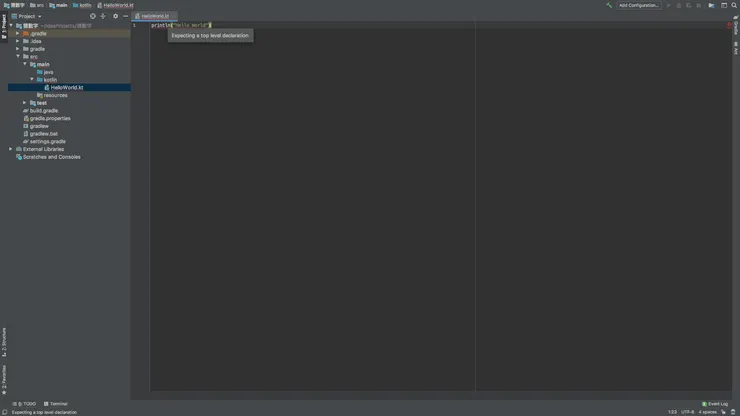Click the locate target icon in Project panel

(93, 16)
